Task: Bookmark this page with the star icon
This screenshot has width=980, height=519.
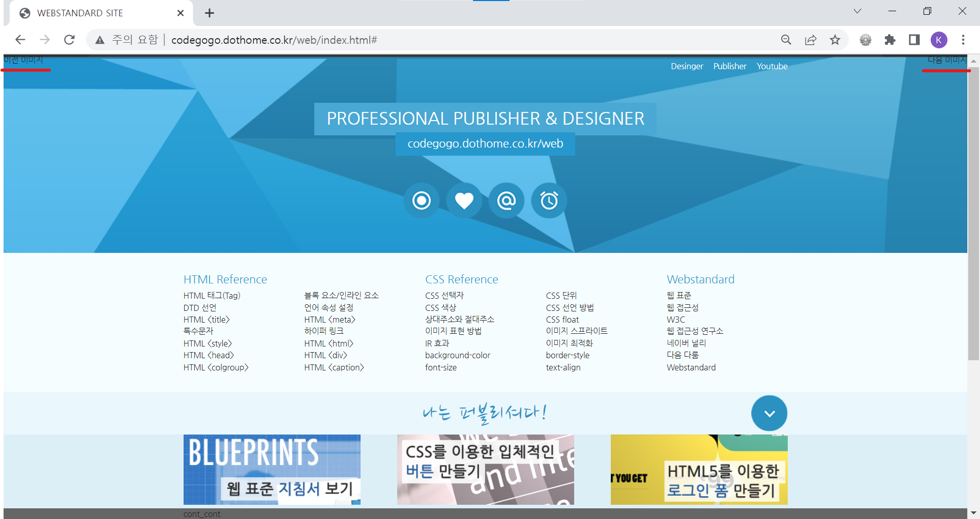Action: click(x=835, y=40)
